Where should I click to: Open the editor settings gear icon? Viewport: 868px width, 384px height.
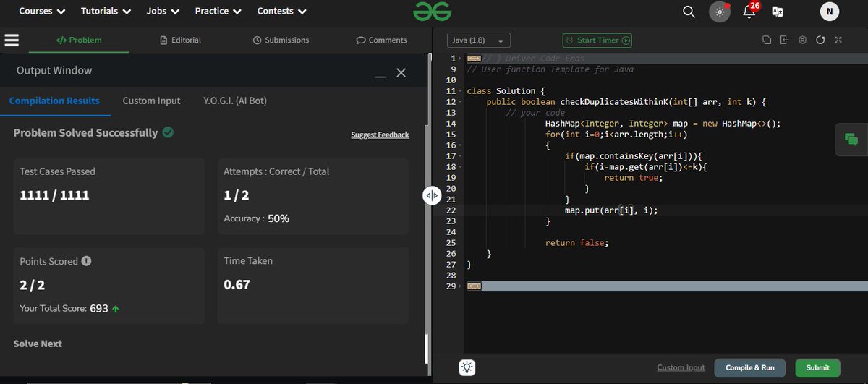(x=802, y=40)
